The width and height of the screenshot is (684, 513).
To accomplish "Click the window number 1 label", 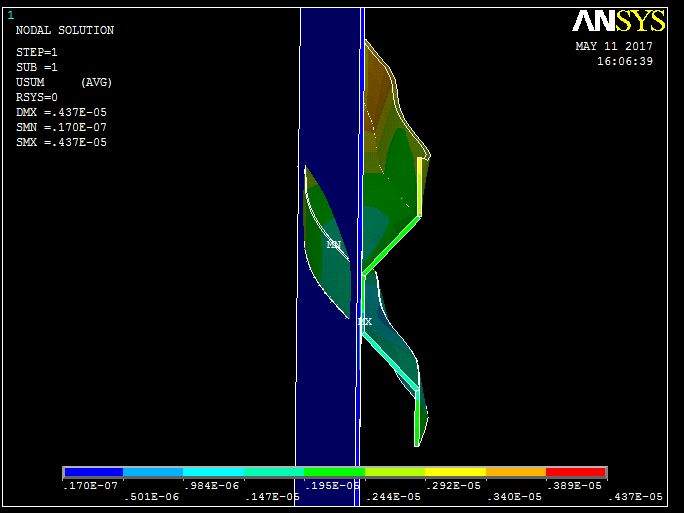I will pos(10,15).
